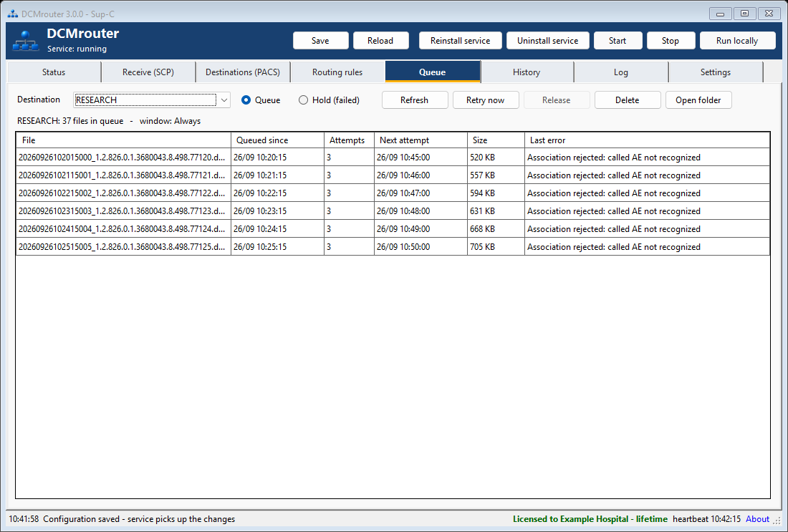Sort by Queued since column header
This screenshot has width=788, height=532.
277,140
